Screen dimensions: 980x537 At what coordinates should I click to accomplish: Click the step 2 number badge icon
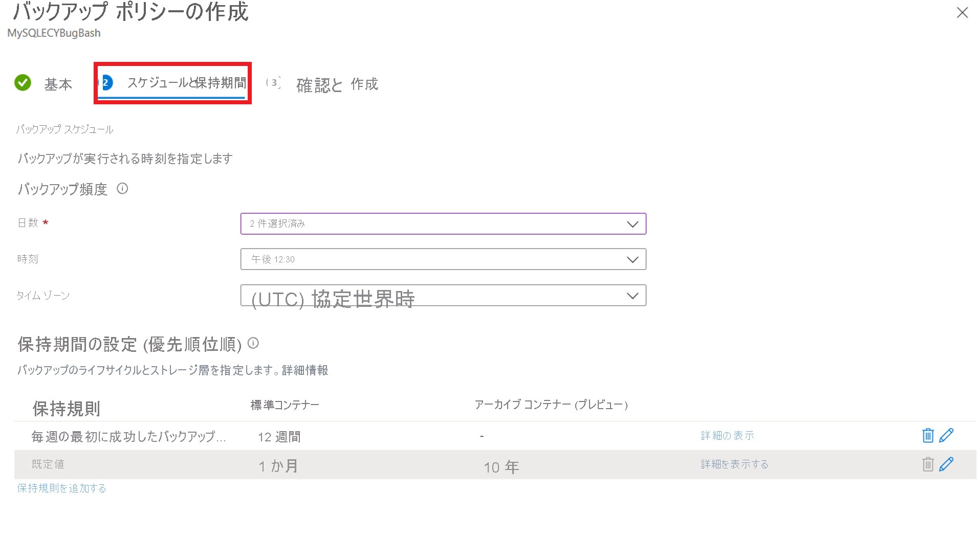(106, 82)
